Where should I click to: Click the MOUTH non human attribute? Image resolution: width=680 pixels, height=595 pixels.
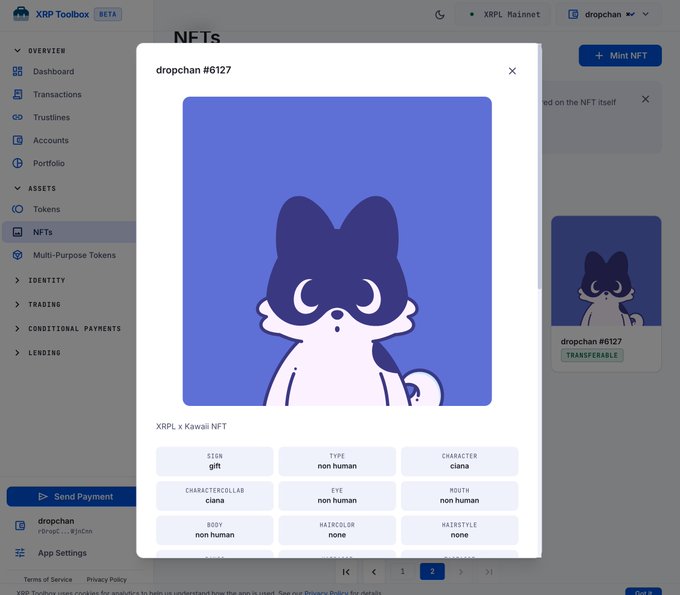pyautogui.click(x=459, y=496)
